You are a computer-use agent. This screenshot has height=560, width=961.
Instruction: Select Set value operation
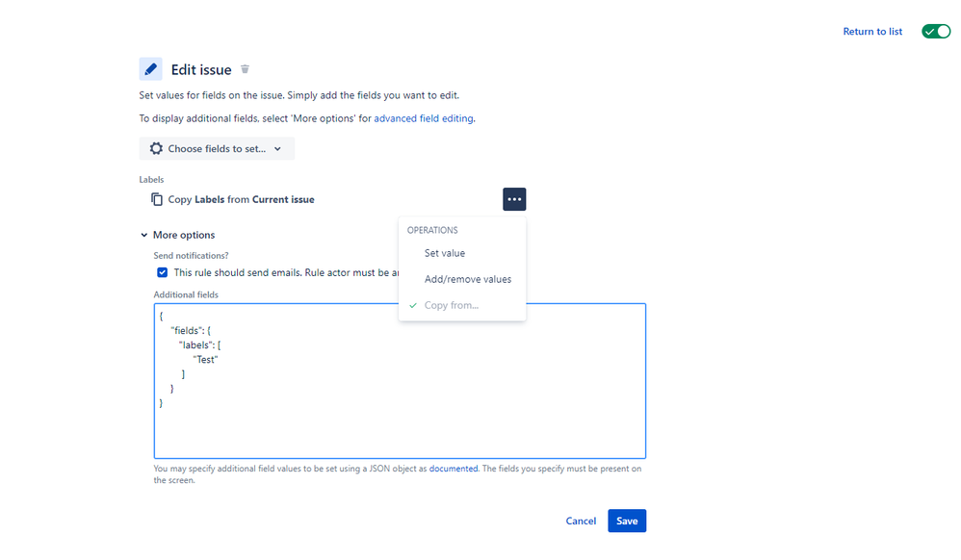point(462,253)
